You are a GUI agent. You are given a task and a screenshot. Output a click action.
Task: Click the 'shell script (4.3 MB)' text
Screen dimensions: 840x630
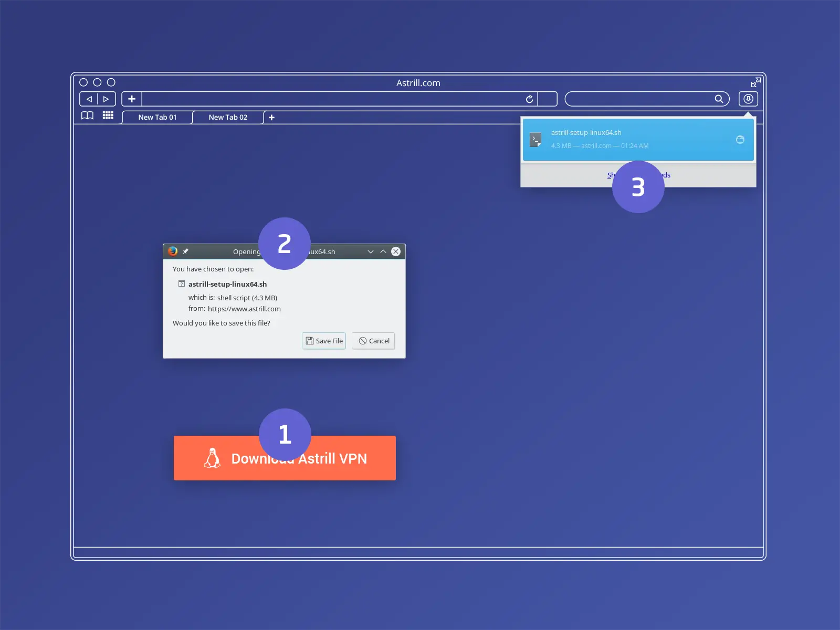(x=247, y=298)
